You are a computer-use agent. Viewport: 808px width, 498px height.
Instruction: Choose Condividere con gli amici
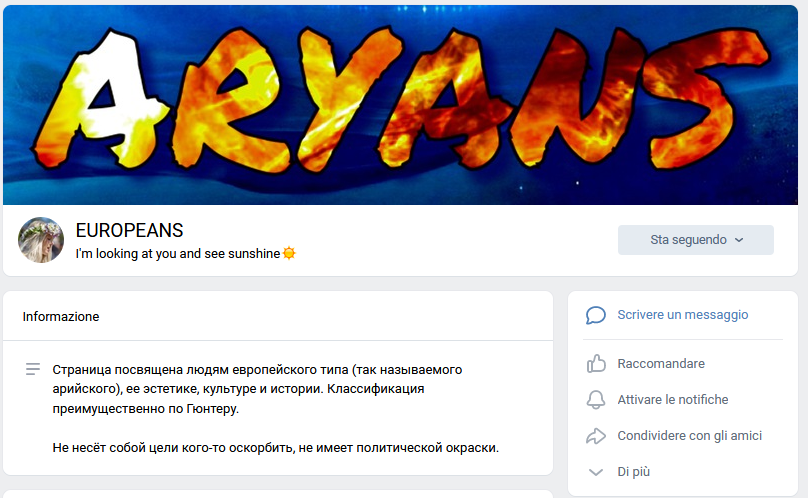point(689,436)
